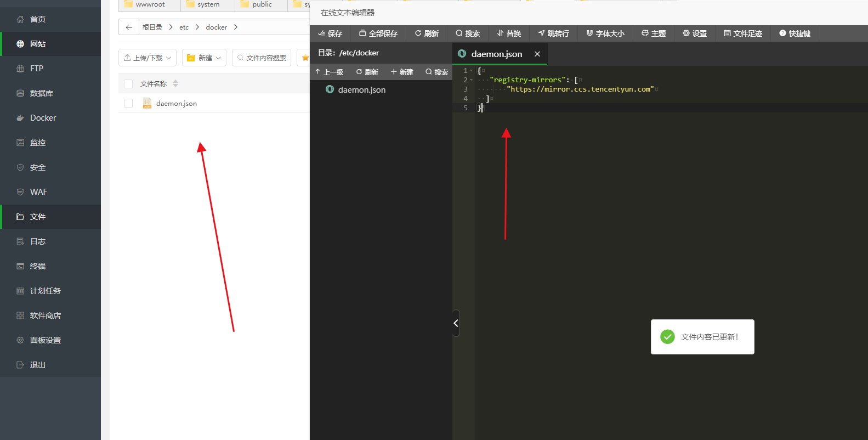868x440 pixels.
Task: Click 新建 in editor directory panel
Action: [402, 72]
